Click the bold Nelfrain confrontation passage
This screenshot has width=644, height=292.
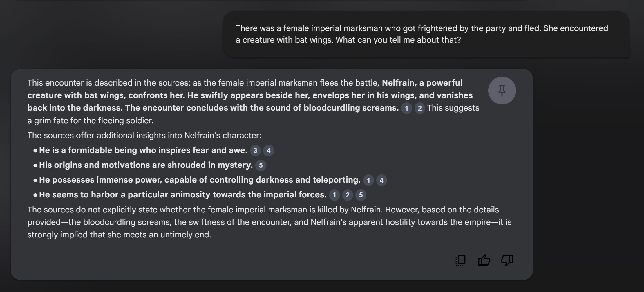[250, 95]
